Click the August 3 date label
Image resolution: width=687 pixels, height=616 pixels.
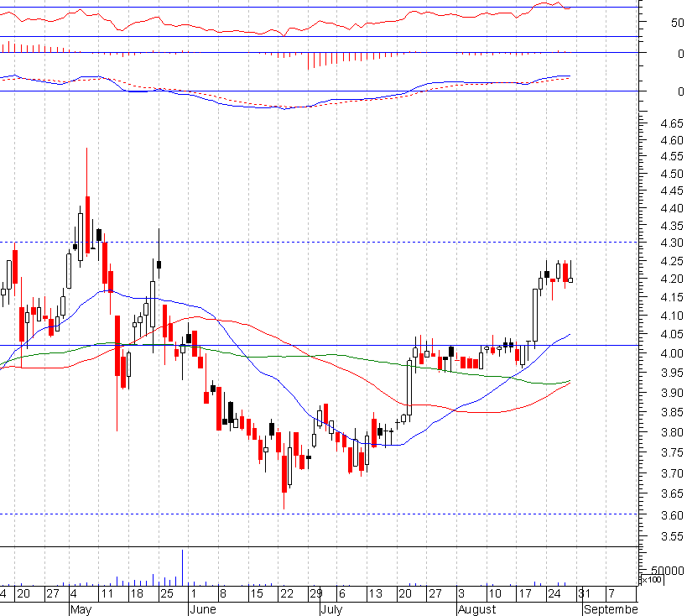(x=461, y=594)
